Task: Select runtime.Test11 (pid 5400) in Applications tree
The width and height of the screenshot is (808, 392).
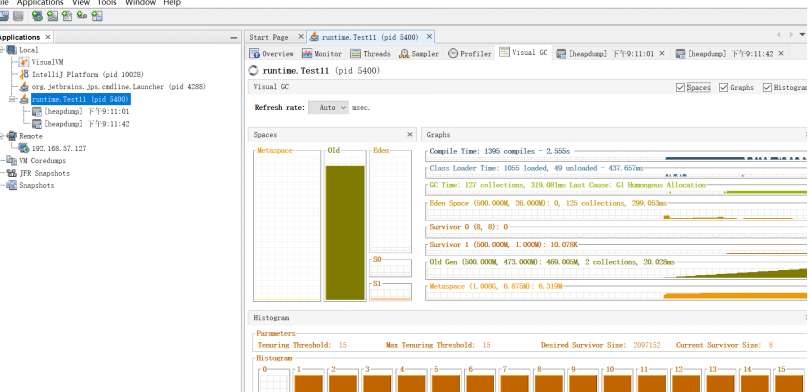Action: coord(80,99)
